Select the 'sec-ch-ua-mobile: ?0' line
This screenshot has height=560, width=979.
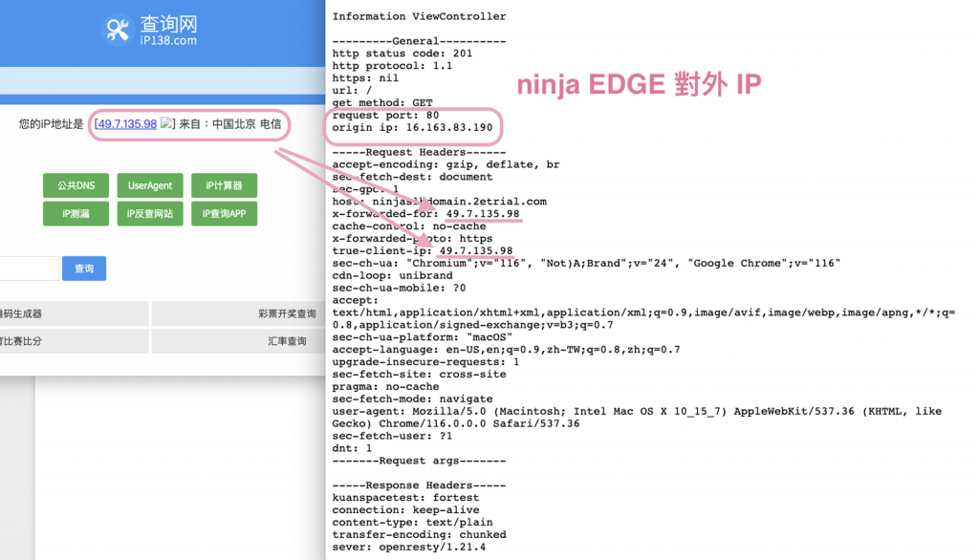[x=399, y=288]
